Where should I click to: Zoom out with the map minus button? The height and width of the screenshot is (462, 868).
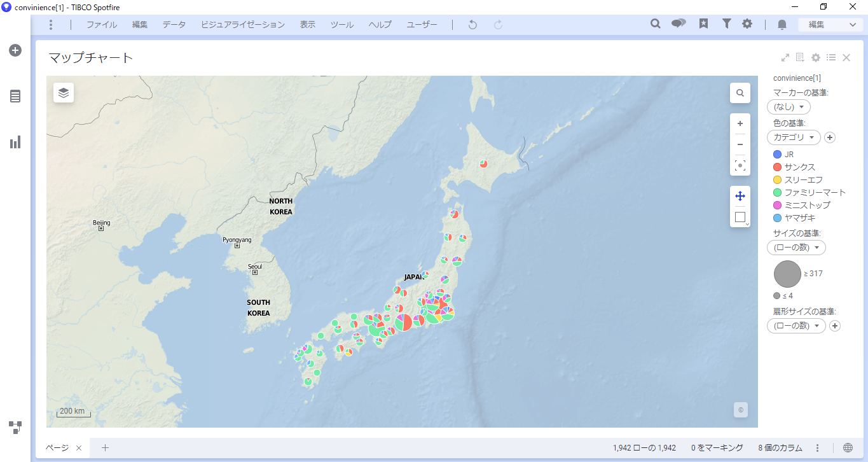point(740,144)
